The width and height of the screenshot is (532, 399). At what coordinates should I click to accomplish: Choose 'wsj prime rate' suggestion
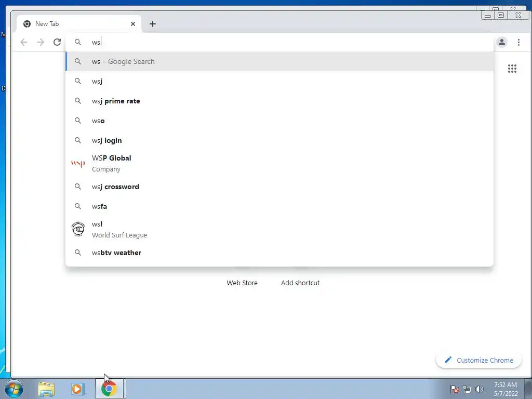[280, 101]
